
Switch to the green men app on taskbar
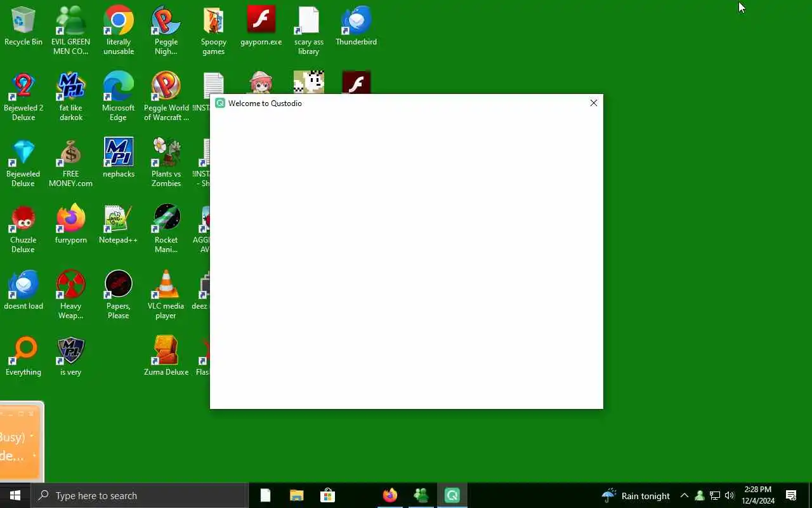click(x=421, y=495)
